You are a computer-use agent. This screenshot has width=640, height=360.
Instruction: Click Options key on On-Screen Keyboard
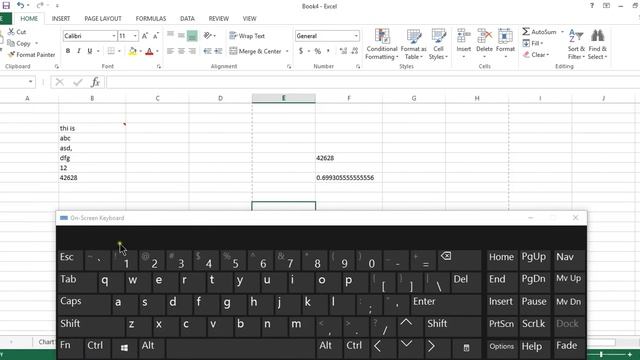click(502, 347)
